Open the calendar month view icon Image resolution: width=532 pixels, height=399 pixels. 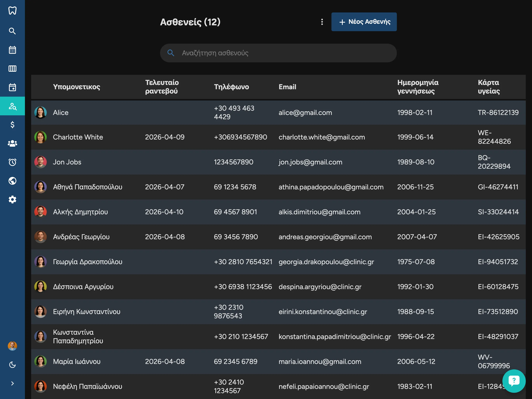(x=12, y=50)
